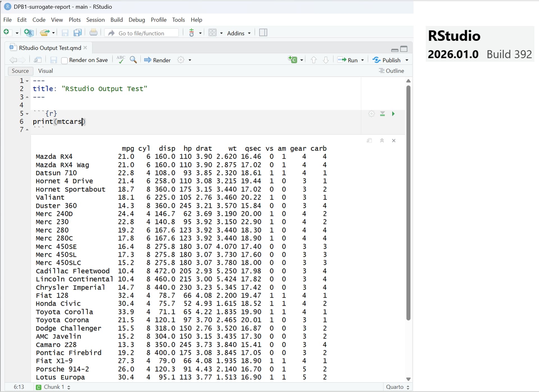Open the Plots menu
Screen dimensions: 539x392
[x=74, y=20]
